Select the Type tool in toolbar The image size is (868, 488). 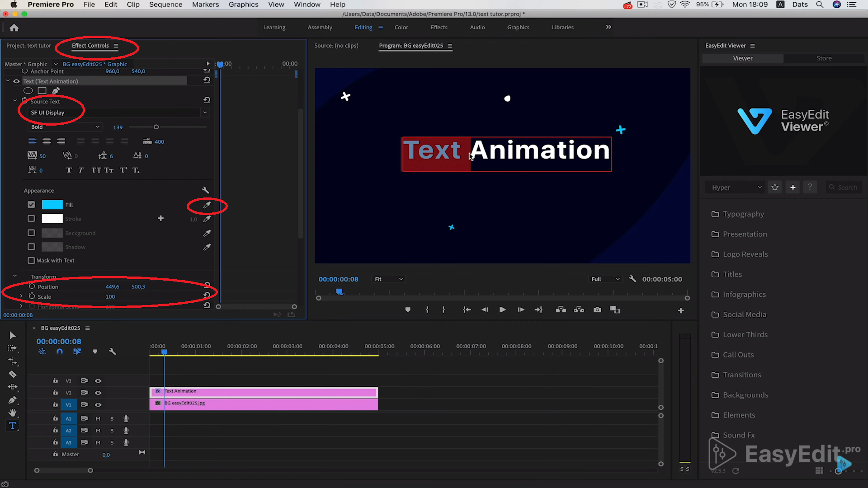pos(12,426)
